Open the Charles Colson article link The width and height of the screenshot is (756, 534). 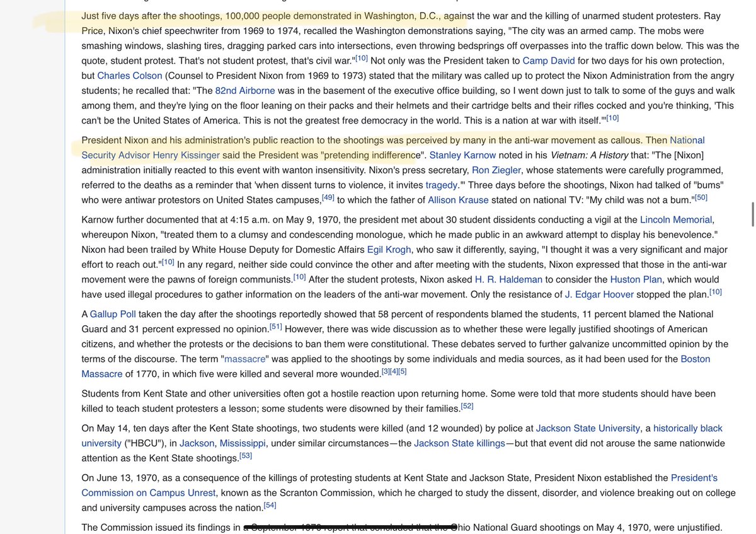coord(130,76)
